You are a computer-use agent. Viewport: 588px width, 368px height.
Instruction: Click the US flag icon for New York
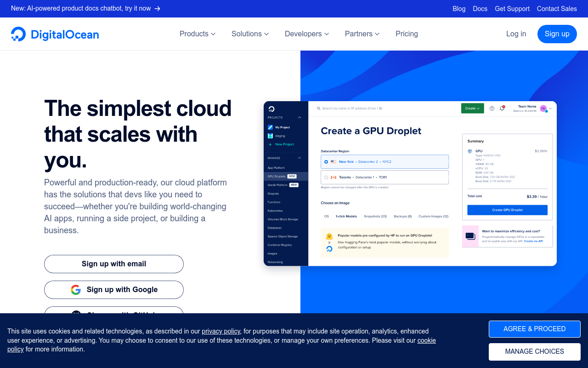[x=334, y=162]
